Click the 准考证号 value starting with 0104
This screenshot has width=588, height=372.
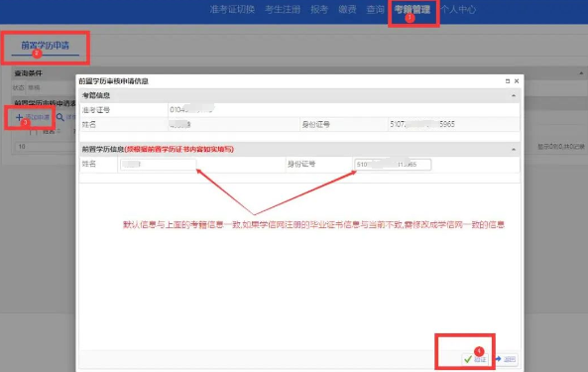coord(191,110)
